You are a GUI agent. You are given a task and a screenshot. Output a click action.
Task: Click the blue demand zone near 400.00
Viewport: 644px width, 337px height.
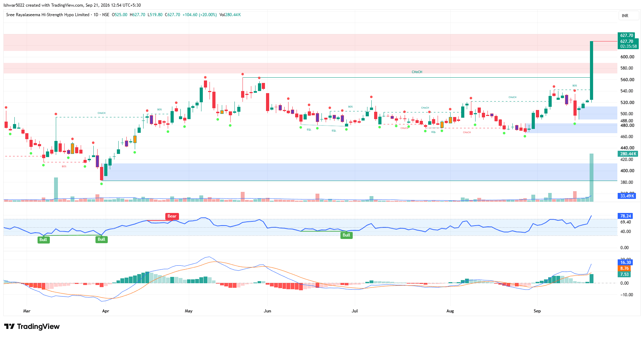360,172
